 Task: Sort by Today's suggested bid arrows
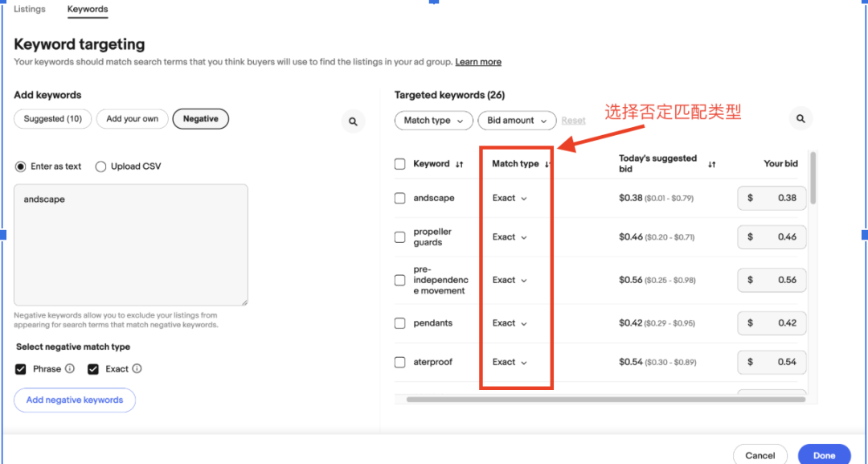711,164
